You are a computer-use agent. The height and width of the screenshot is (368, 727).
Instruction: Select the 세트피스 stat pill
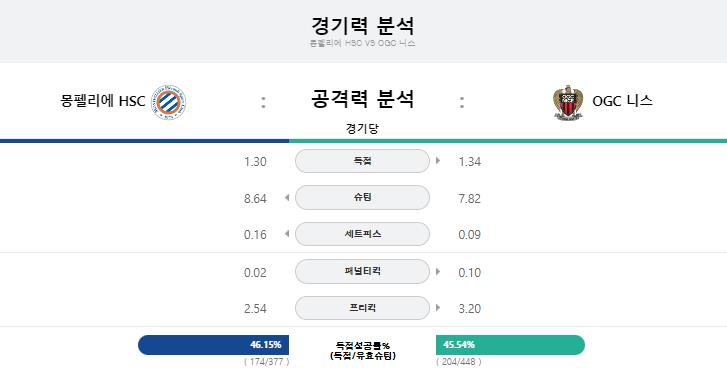[362, 234]
